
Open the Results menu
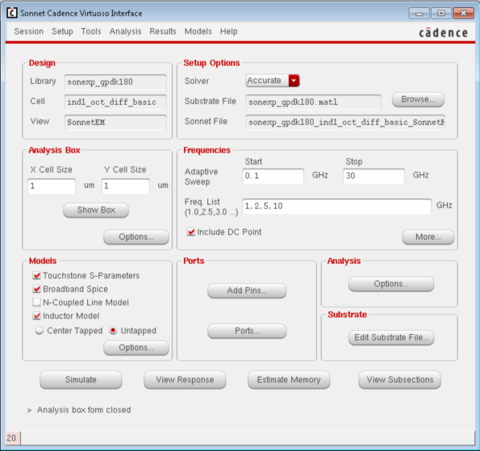(163, 31)
